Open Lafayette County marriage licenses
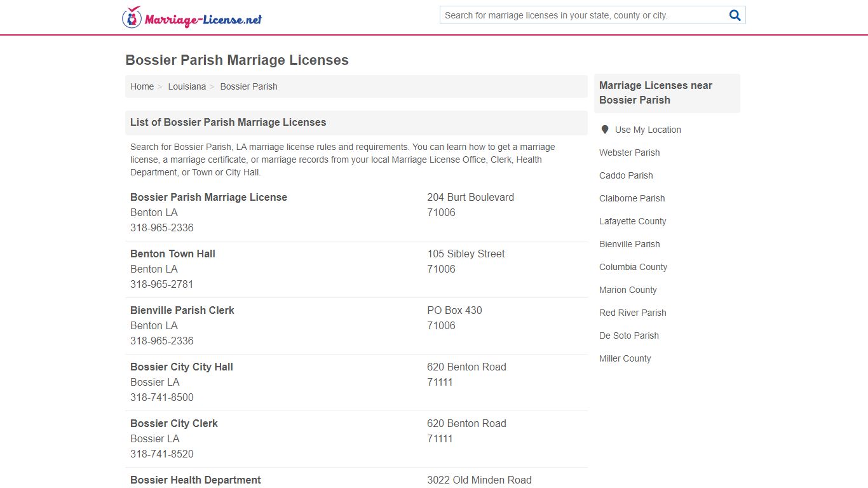The image size is (868, 488). click(632, 221)
